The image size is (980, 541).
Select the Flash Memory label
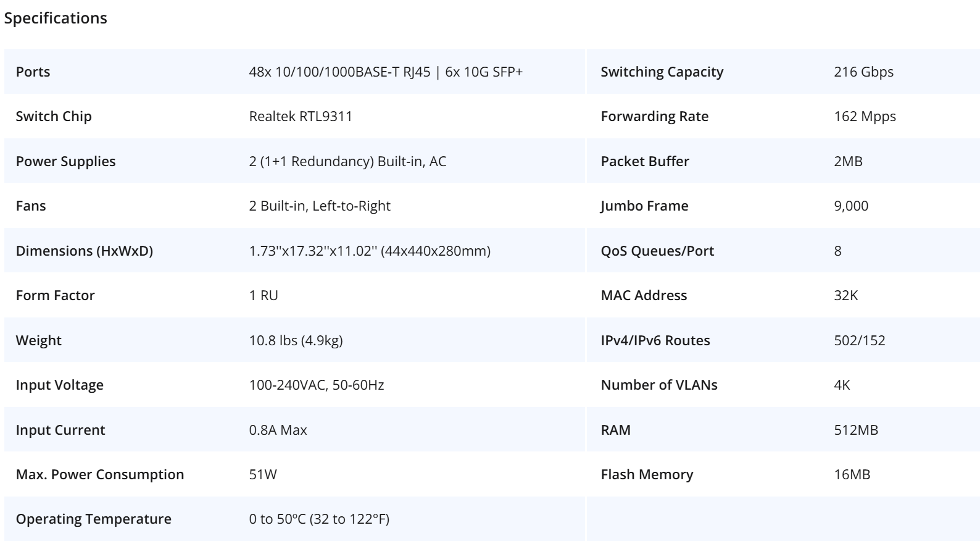(x=647, y=474)
